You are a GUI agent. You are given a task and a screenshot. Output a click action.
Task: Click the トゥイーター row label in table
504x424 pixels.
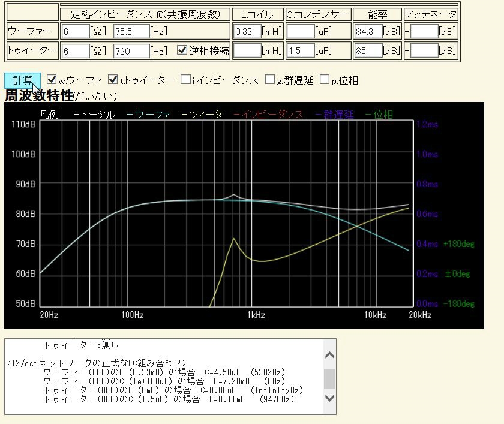click(31, 50)
